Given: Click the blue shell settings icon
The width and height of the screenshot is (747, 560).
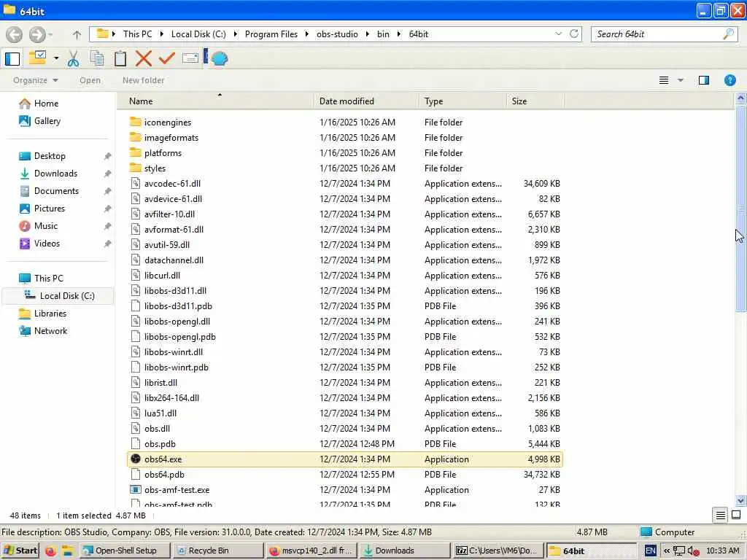Looking at the screenshot, I should (x=219, y=58).
